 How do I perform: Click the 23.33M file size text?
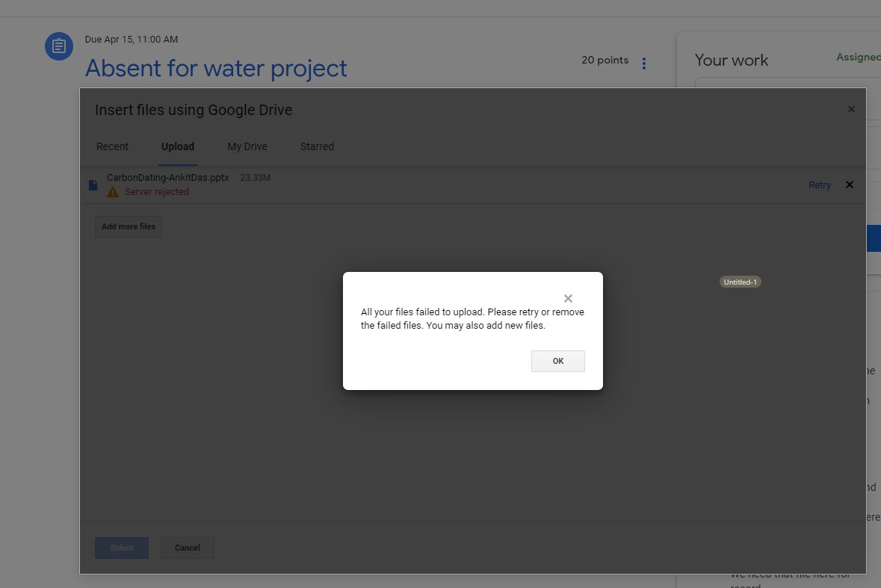(255, 178)
